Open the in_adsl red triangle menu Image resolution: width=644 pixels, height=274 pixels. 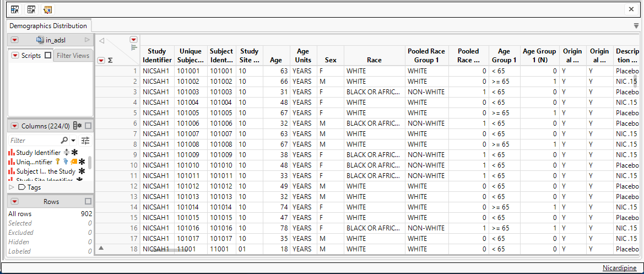pyautogui.click(x=15, y=40)
